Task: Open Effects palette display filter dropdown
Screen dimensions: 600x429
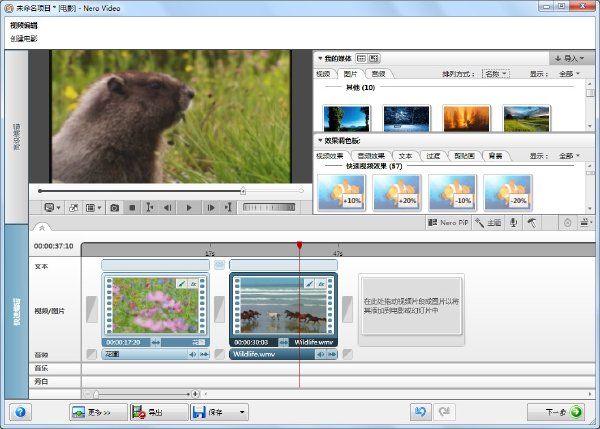Action: [x=570, y=156]
